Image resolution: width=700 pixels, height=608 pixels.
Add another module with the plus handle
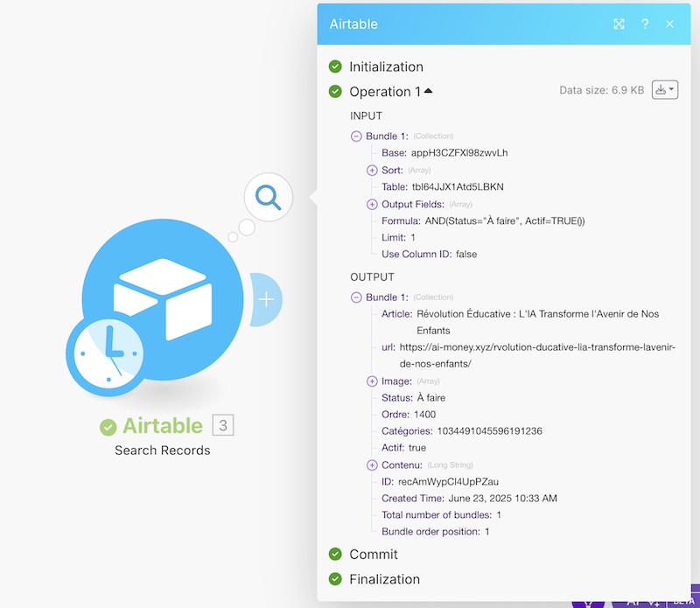click(x=266, y=299)
